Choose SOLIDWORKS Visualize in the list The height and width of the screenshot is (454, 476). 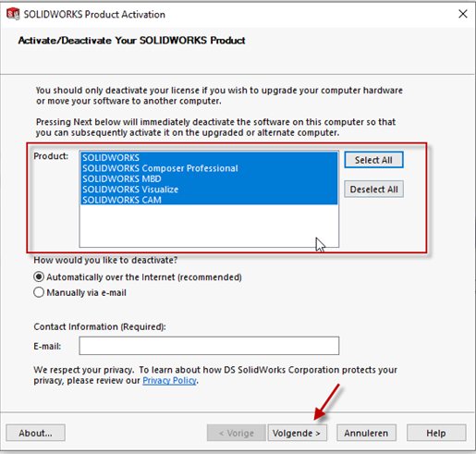[209, 190]
